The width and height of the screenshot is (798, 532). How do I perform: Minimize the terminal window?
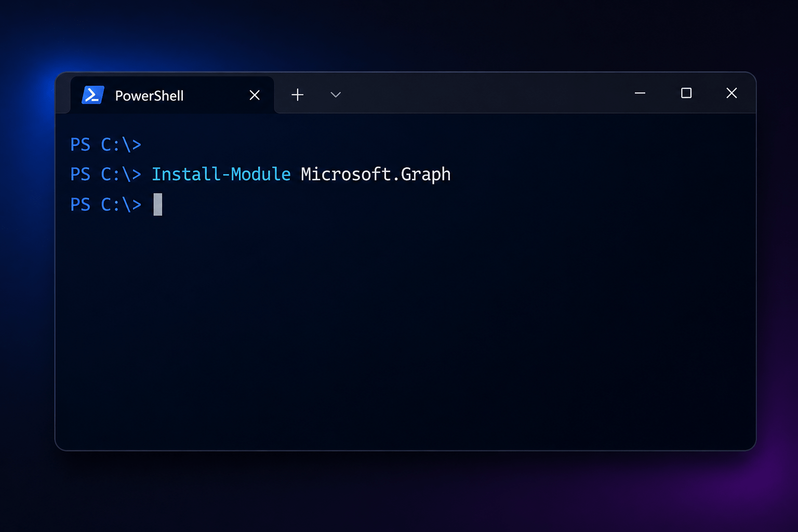[x=640, y=93]
